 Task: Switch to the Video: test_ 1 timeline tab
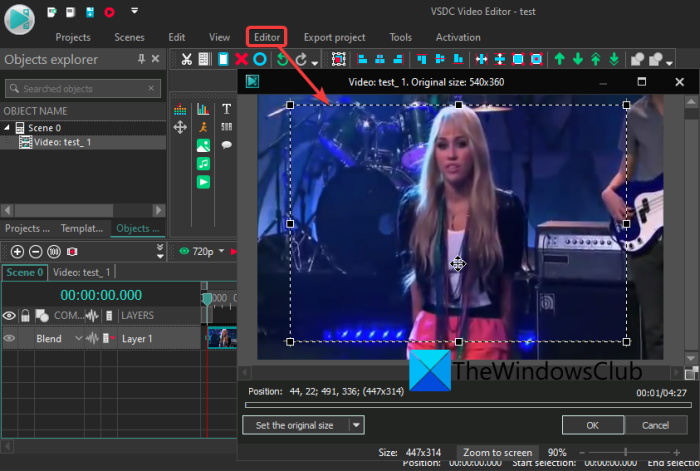(82, 272)
